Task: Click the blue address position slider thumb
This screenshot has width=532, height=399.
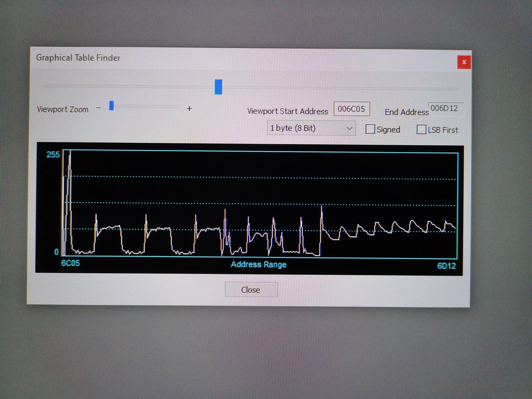Action: [x=218, y=87]
